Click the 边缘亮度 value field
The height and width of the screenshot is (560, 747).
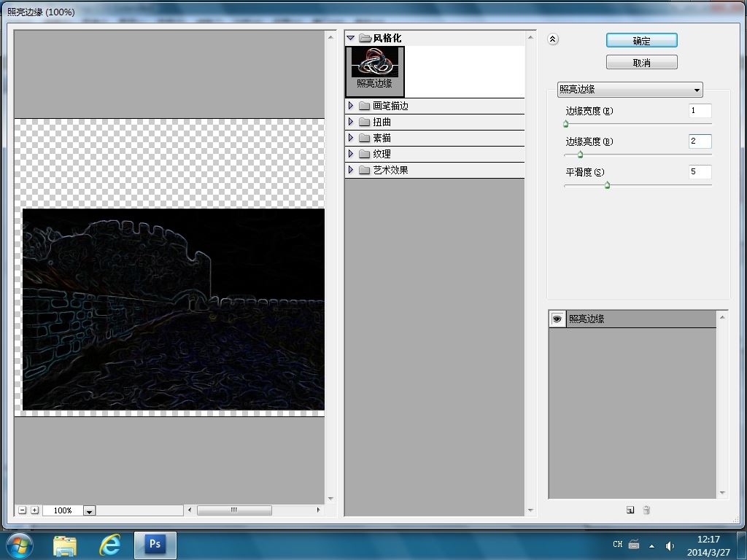(700, 141)
